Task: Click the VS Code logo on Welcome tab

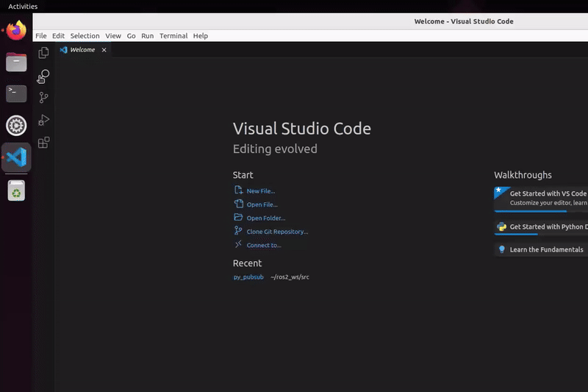Action: pyautogui.click(x=63, y=50)
